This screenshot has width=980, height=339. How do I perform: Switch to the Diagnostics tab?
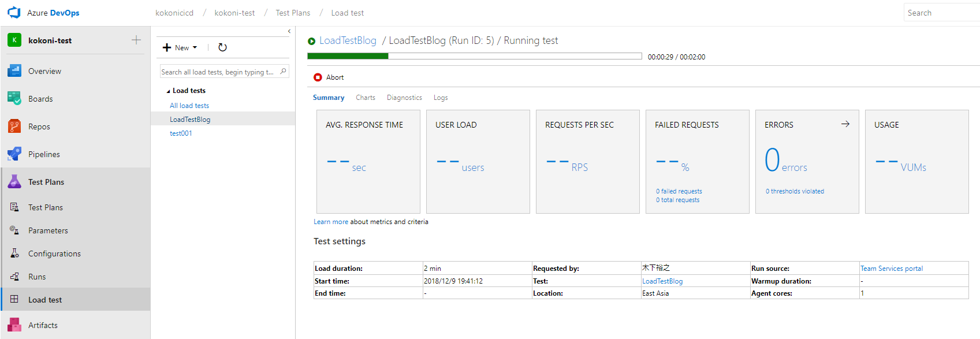point(404,98)
